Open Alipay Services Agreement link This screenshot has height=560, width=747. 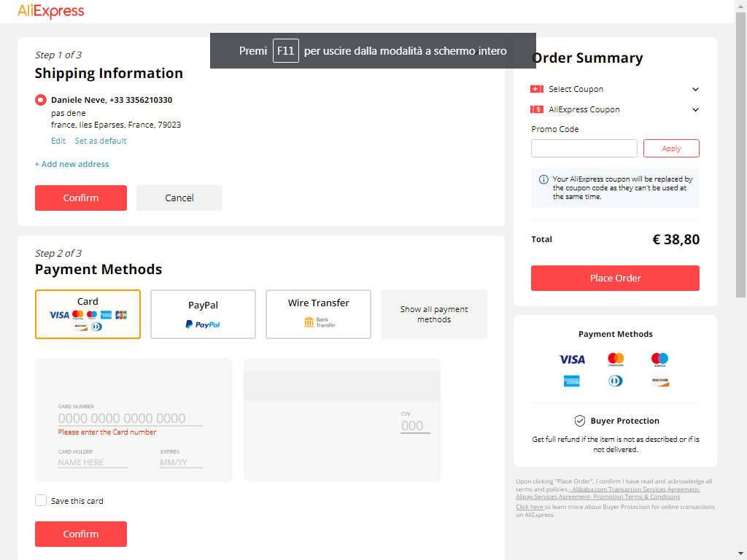(553, 497)
